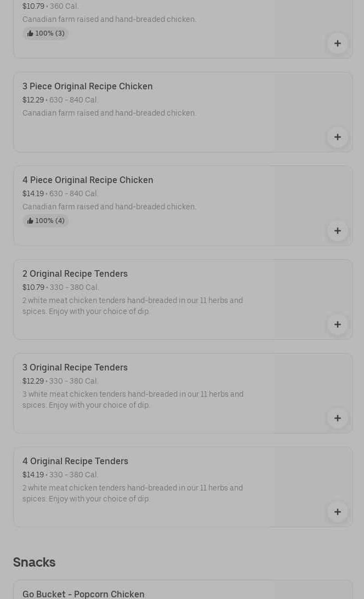
Task: Click the "3 white meat chicken tenders" description
Action: [x=133, y=400]
